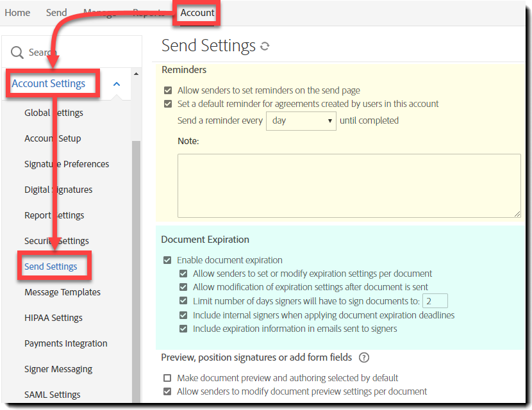Navigate to Payments Integration
Image resolution: width=532 pixels, height=410 pixels.
(66, 343)
